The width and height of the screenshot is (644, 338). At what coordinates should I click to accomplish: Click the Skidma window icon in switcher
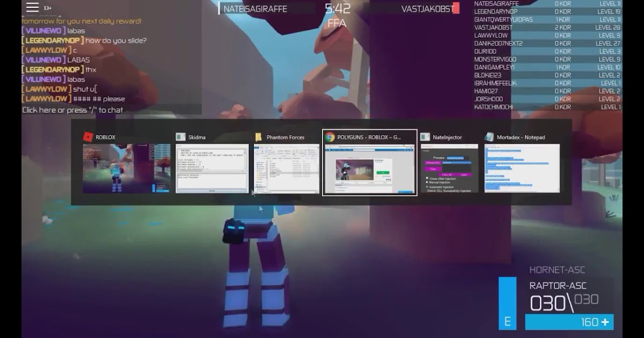pos(181,137)
